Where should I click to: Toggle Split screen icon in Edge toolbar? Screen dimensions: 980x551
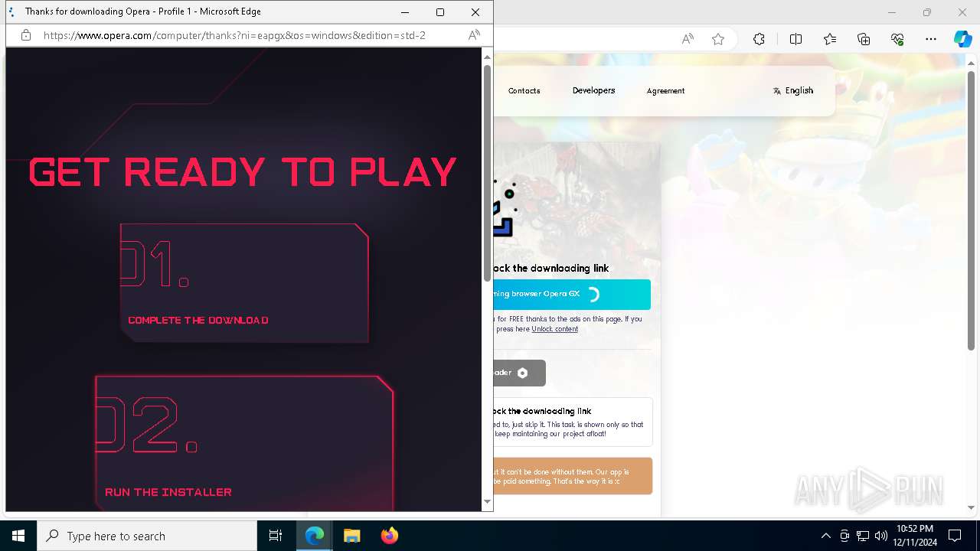[x=795, y=39]
